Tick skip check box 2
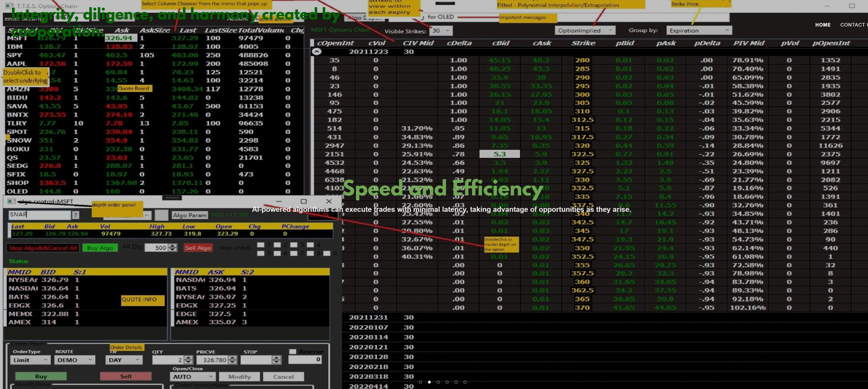 [277, 245]
